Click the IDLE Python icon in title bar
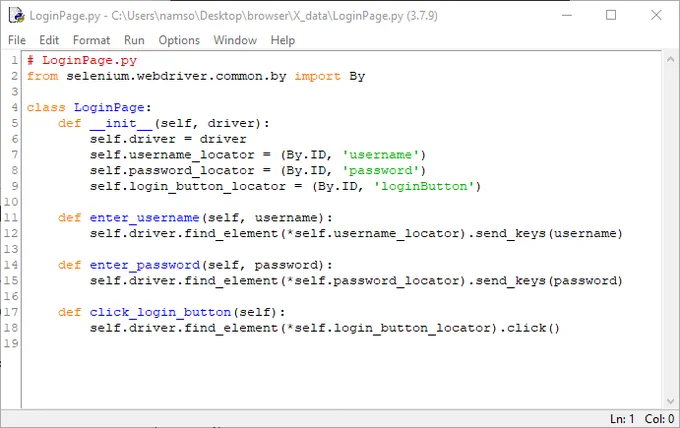This screenshot has width=680, height=428. [16, 16]
